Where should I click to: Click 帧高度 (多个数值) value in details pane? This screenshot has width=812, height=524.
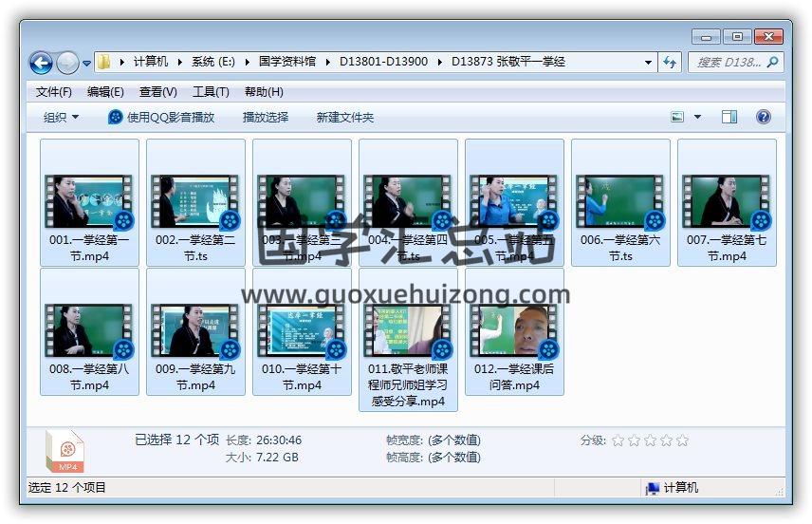[x=454, y=458]
